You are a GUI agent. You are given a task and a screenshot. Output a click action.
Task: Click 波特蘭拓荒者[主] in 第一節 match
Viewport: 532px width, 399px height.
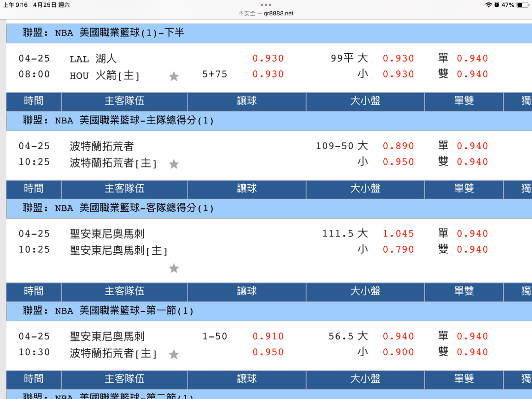(x=113, y=353)
